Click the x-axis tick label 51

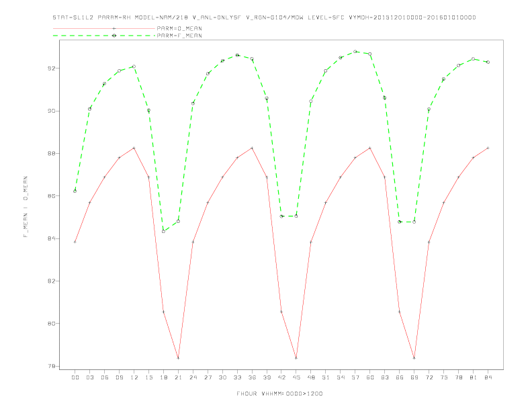pos(326,377)
